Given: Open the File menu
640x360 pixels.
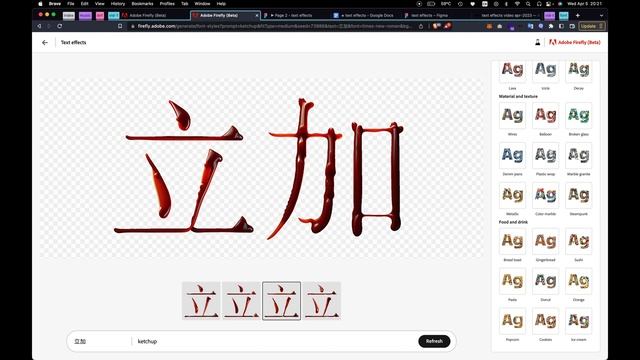Looking at the screenshot, I should (x=71, y=4).
